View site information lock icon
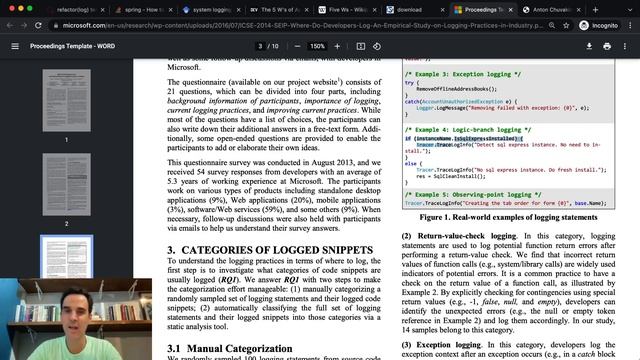The width and height of the screenshot is (640, 360). (56, 25)
